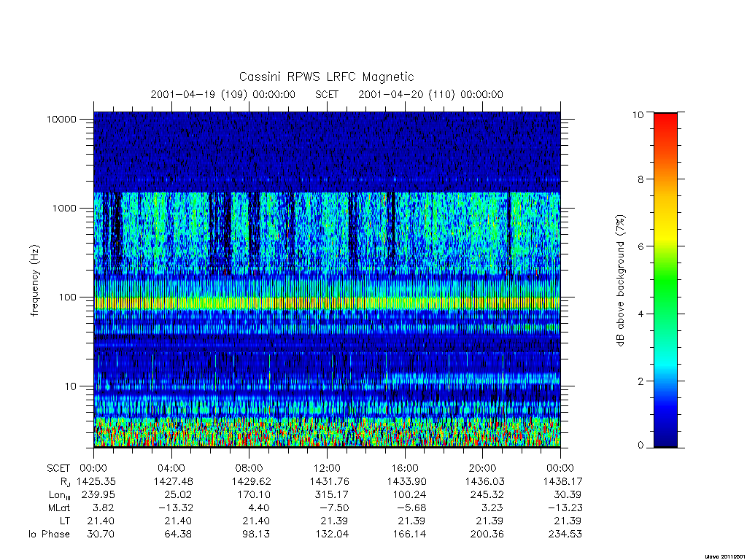Image resolution: width=747 pixels, height=560 pixels.
Task: Select the 04:00 SCET time tick label
Action: pos(171,468)
